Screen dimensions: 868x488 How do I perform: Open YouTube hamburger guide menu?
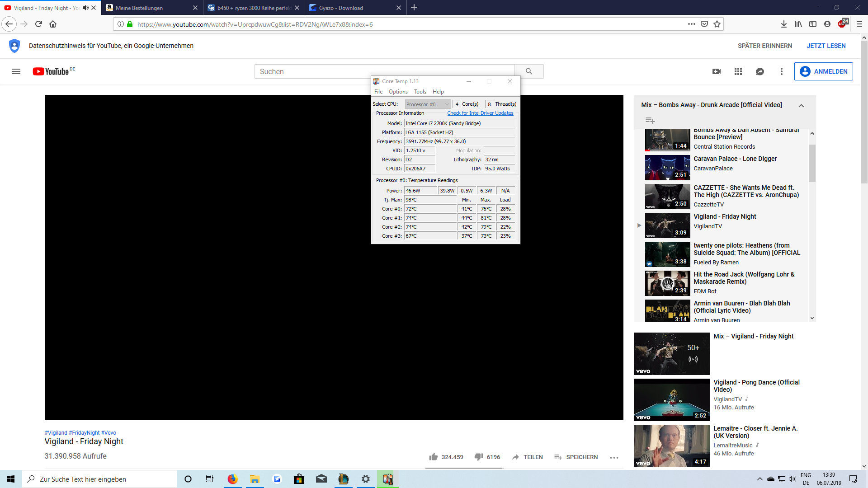[x=16, y=71]
